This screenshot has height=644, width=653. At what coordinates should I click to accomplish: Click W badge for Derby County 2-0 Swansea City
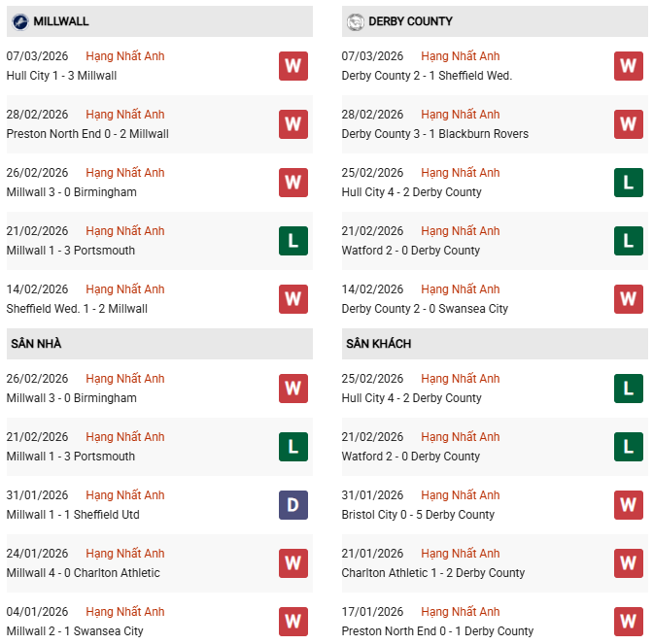point(628,299)
